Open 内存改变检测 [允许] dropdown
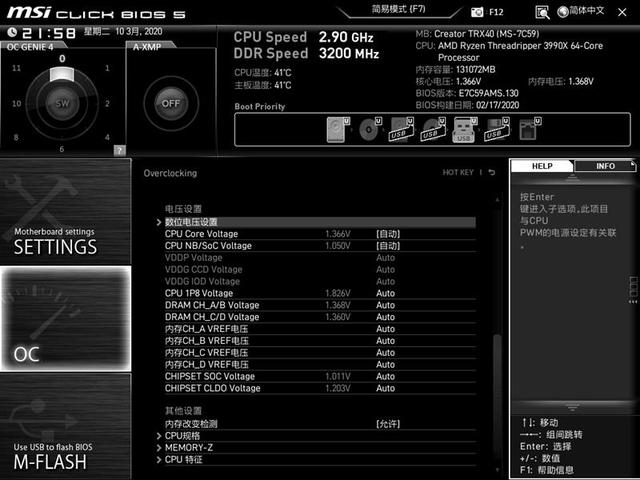This screenshot has width=640, height=480. click(388, 424)
